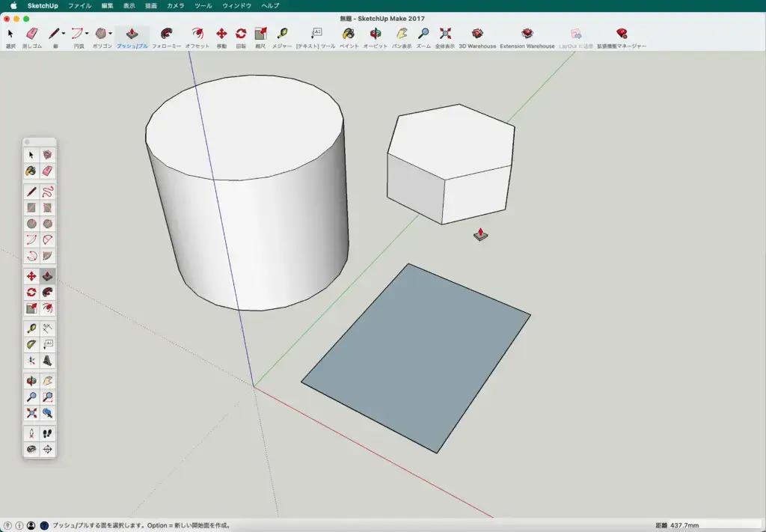Click the blue-gray rectangle face on the ground
The image size is (766, 532).
pos(416,358)
